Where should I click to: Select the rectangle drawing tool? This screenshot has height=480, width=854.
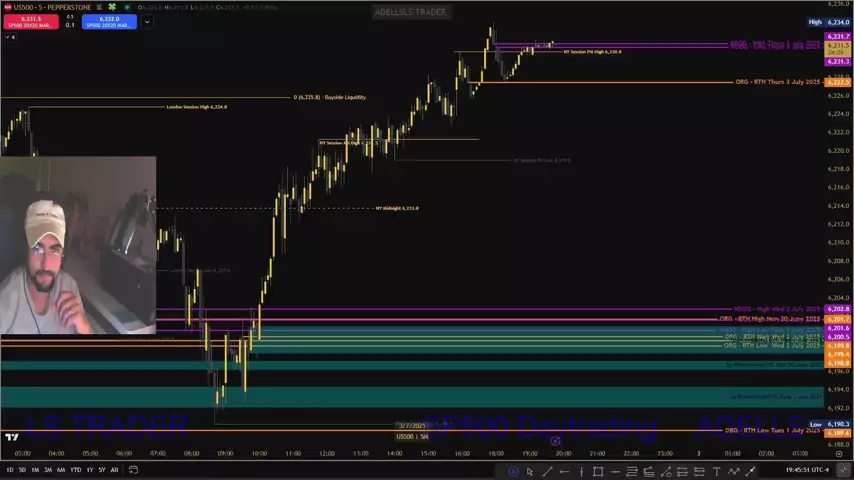(x=598, y=471)
